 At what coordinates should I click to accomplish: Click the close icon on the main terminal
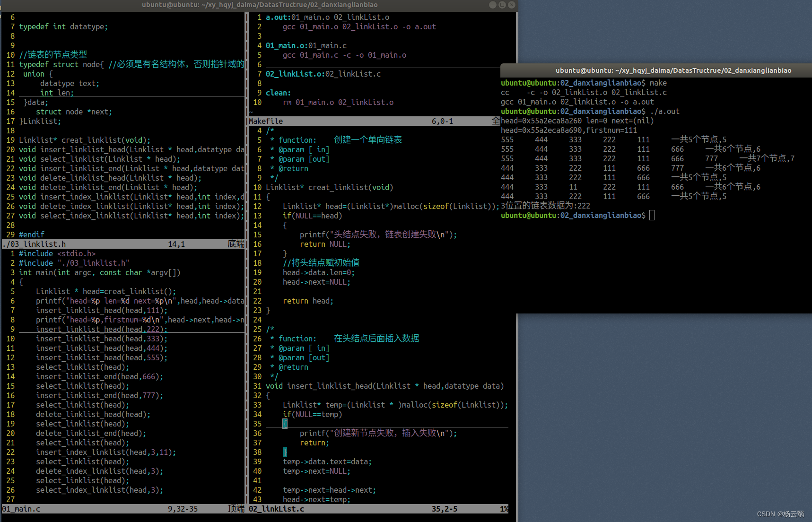511,5
